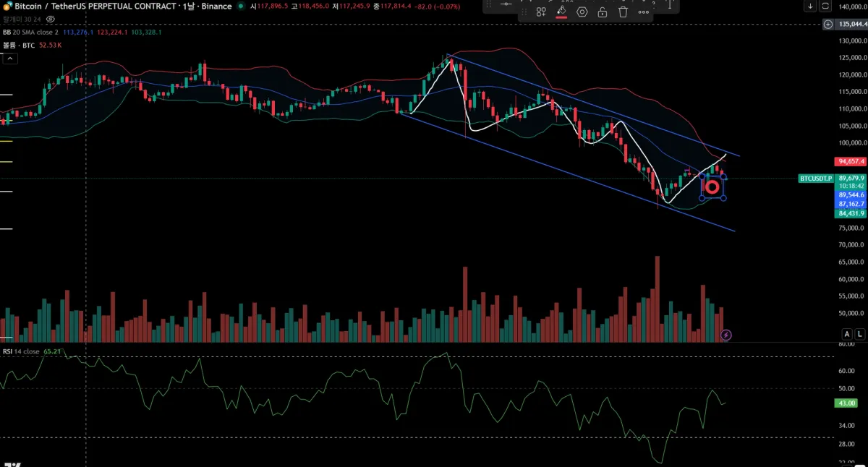
Task: Click the add-template grid plus icon
Action: pyautogui.click(x=541, y=12)
